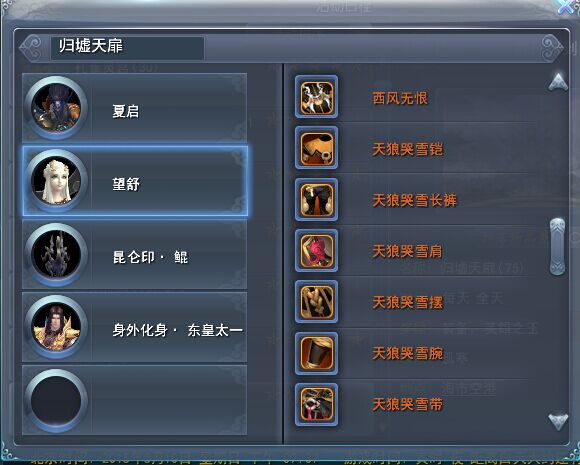
Task: Choose the 身外化身·东皇太一 boss entry
Action: click(135, 327)
